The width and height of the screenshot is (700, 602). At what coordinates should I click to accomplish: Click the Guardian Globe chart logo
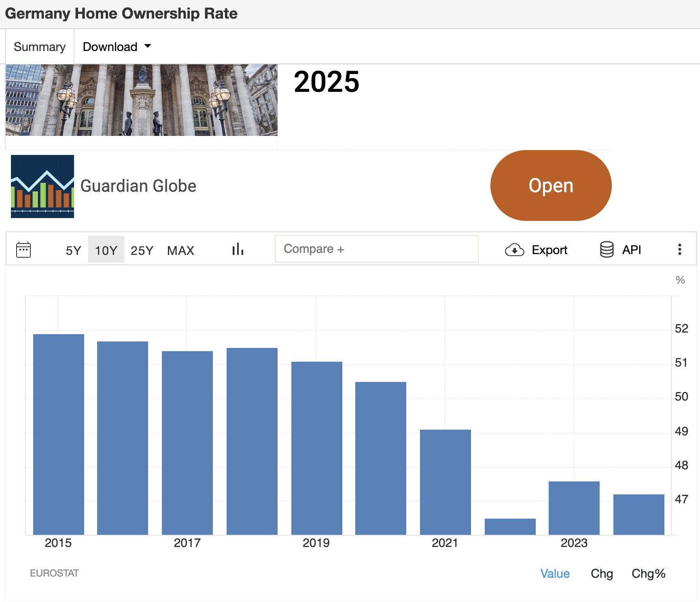tap(42, 187)
